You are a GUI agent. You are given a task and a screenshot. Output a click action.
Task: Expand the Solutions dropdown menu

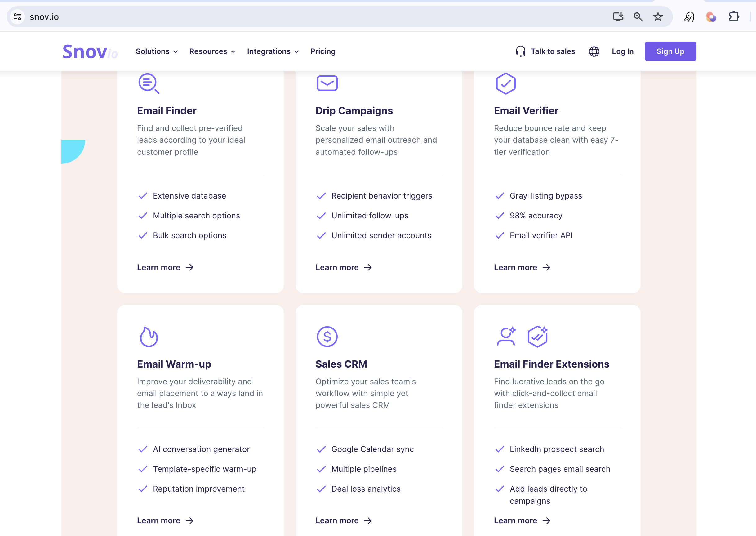click(157, 51)
